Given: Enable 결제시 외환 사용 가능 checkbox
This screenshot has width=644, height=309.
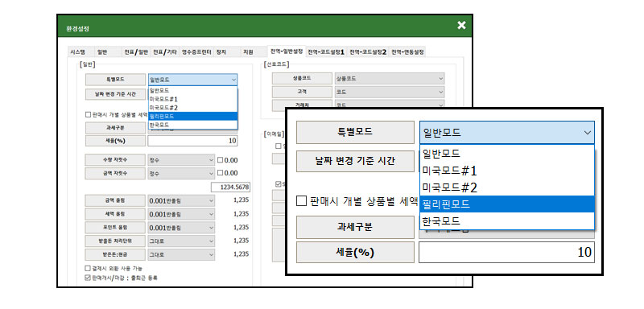Looking at the screenshot, I should point(88,269).
